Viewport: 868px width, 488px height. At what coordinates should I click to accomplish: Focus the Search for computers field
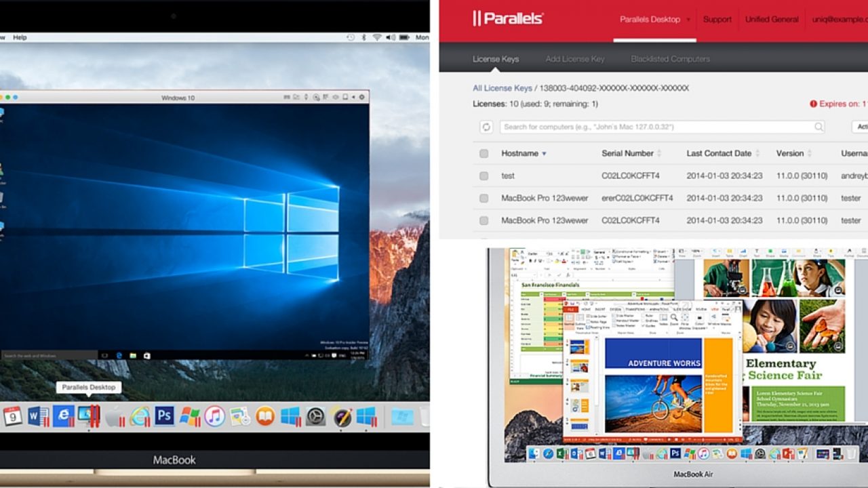coord(663,127)
